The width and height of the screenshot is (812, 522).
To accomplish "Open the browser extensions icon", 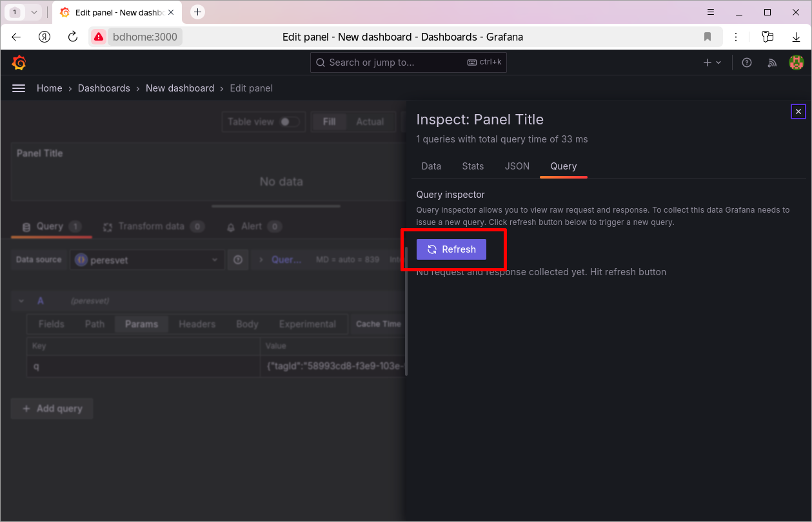I will (x=767, y=37).
